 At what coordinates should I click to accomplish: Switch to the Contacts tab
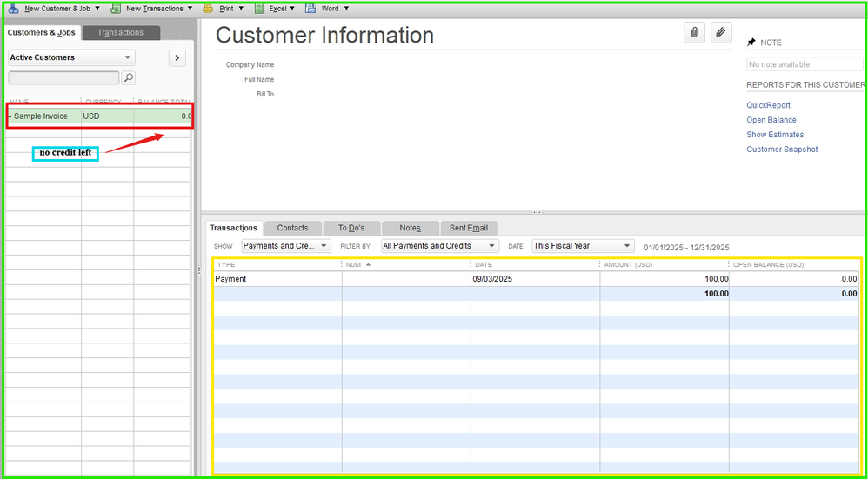[292, 228]
